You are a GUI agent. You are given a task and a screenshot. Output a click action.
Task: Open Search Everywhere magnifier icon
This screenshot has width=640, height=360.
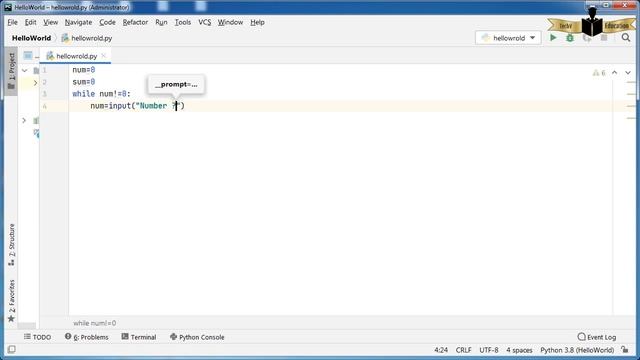pos(626,38)
